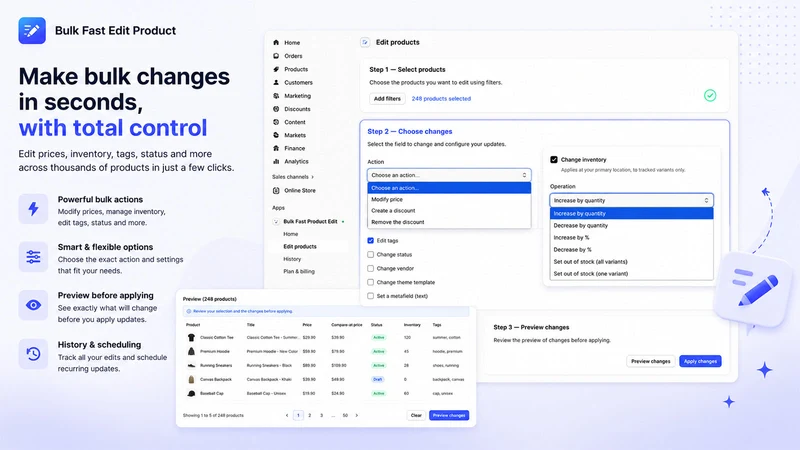Uncheck the Edit tags checkbox

(370, 240)
